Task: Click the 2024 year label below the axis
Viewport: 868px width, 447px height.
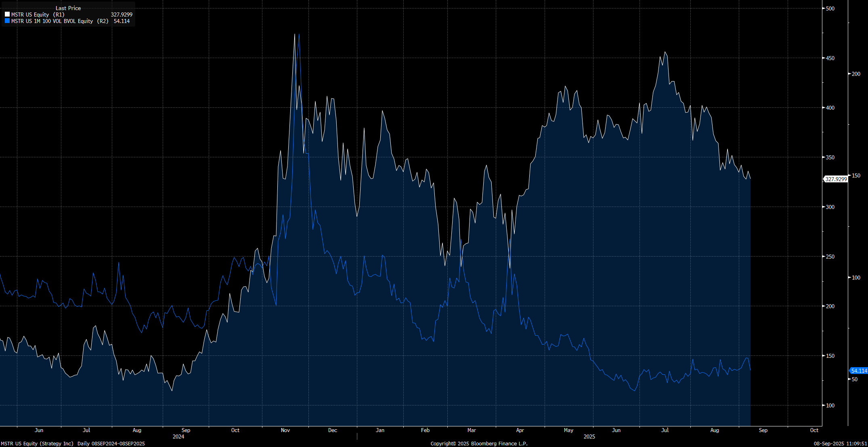Action: pyautogui.click(x=178, y=437)
